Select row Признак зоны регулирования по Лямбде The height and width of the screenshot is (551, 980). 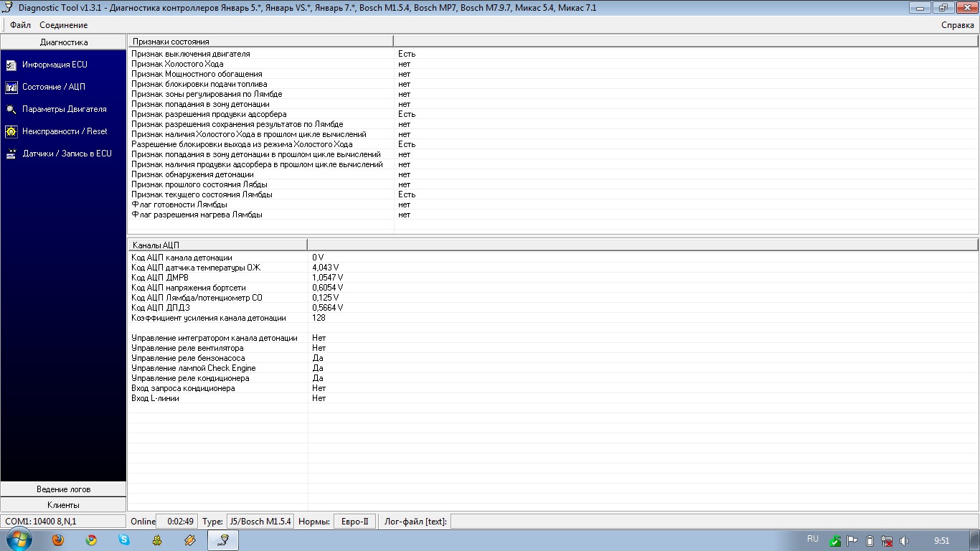click(553, 94)
